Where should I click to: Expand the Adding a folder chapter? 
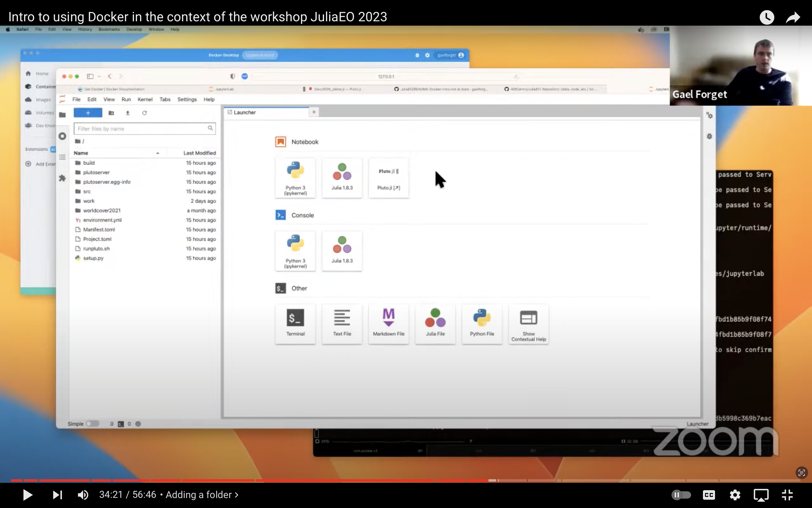point(202,494)
